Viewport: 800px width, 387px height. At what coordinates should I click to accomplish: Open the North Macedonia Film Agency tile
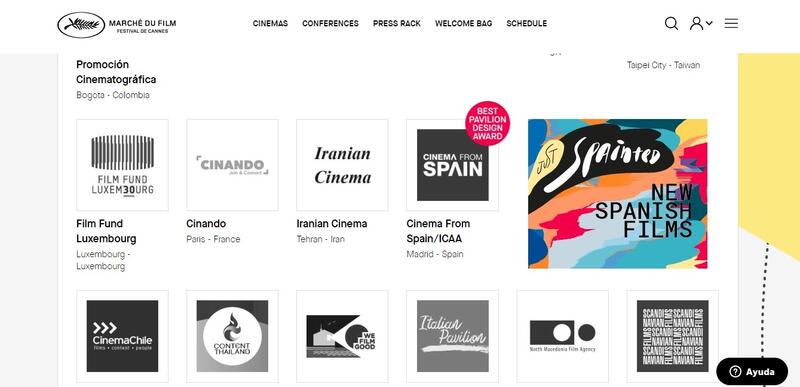(x=562, y=336)
